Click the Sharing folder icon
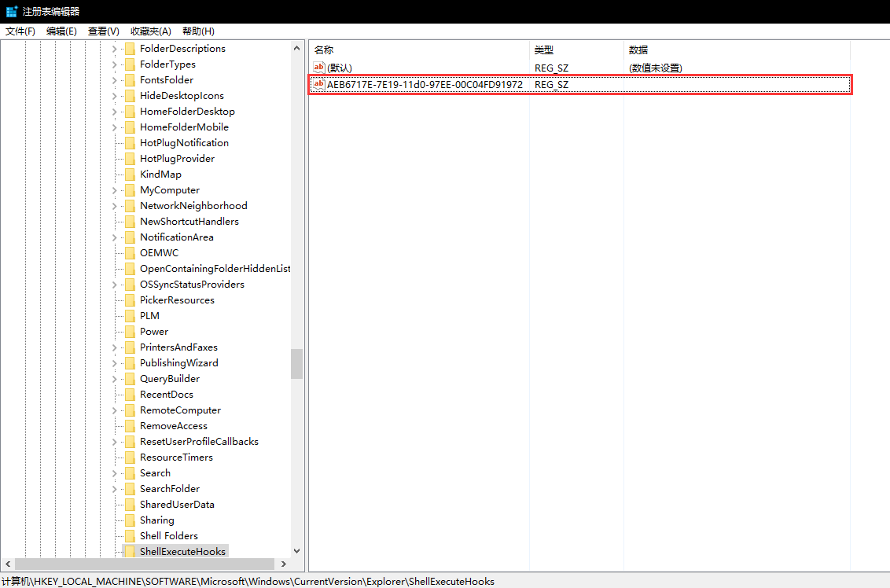The width and height of the screenshot is (890, 588). tap(130, 520)
